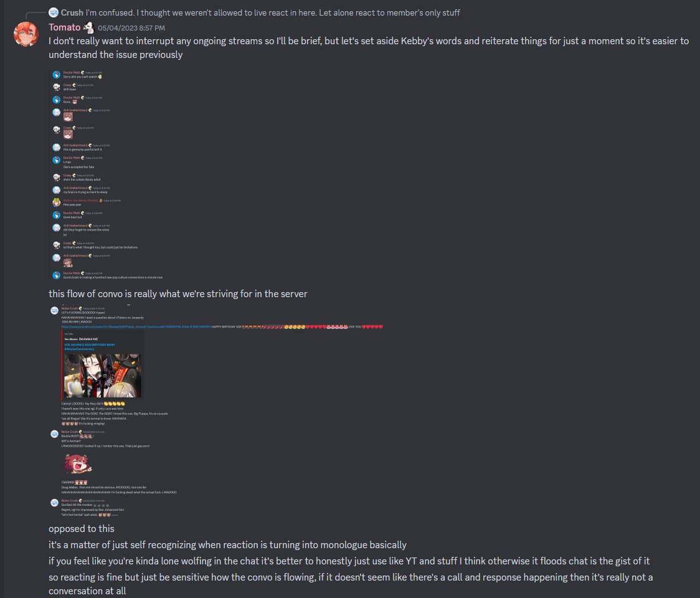The image size is (700, 598).
Task: Select the "opposed to this" message line
Action: tap(81, 529)
